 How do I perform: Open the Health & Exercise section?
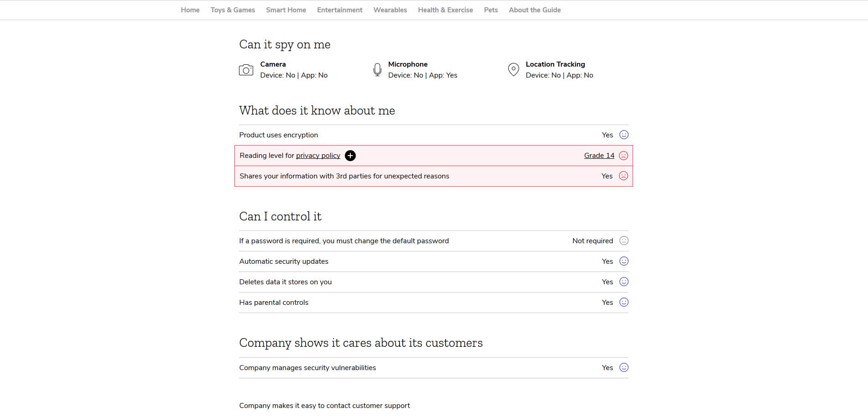[445, 10]
